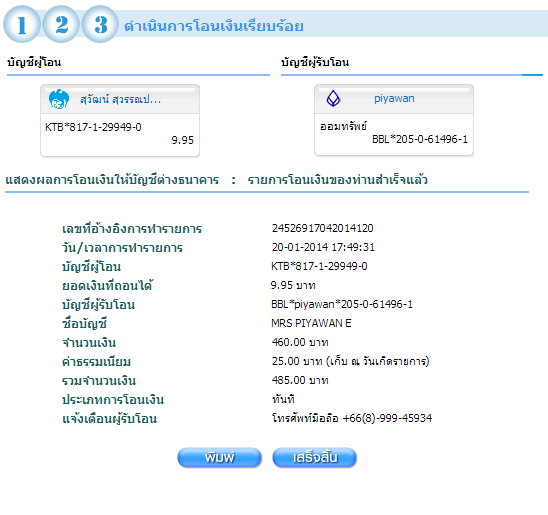Click the 9.95 balance in sender card
This screenshot has height=515, width=548.
(182, 140)
